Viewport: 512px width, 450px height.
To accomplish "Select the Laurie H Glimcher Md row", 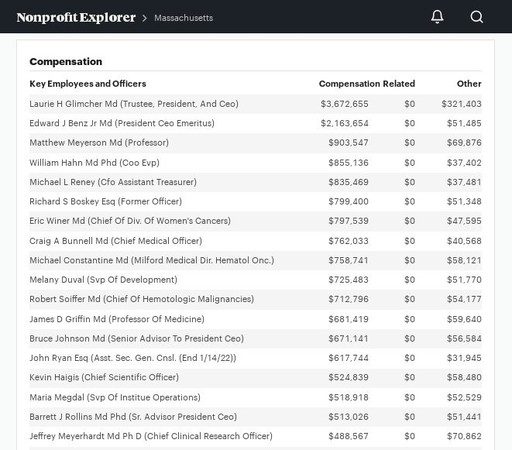I will point(255,104).
